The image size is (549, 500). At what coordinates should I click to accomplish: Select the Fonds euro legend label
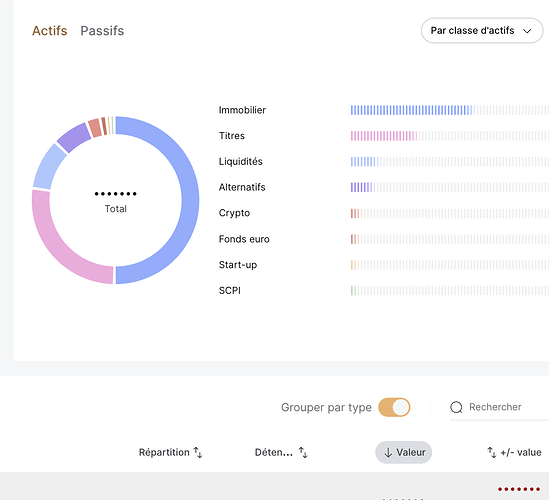point(244,239)
